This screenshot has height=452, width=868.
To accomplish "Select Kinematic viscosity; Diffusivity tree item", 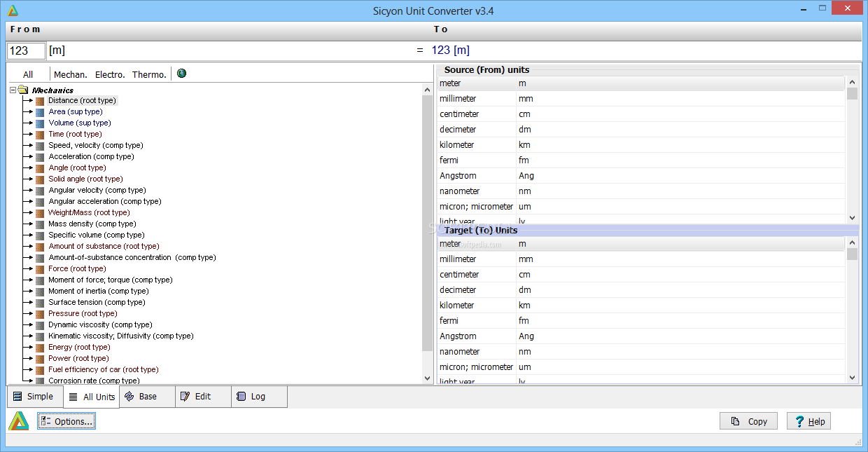I will pyautogui.click(x=120, y=336).
